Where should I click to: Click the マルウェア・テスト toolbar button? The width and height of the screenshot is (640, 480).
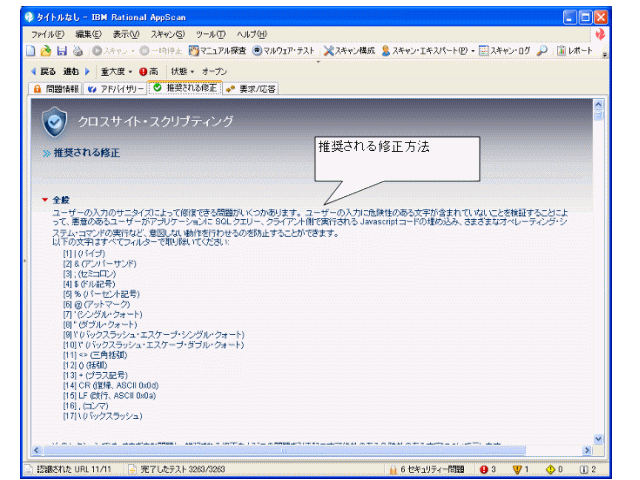pos(285,50)
